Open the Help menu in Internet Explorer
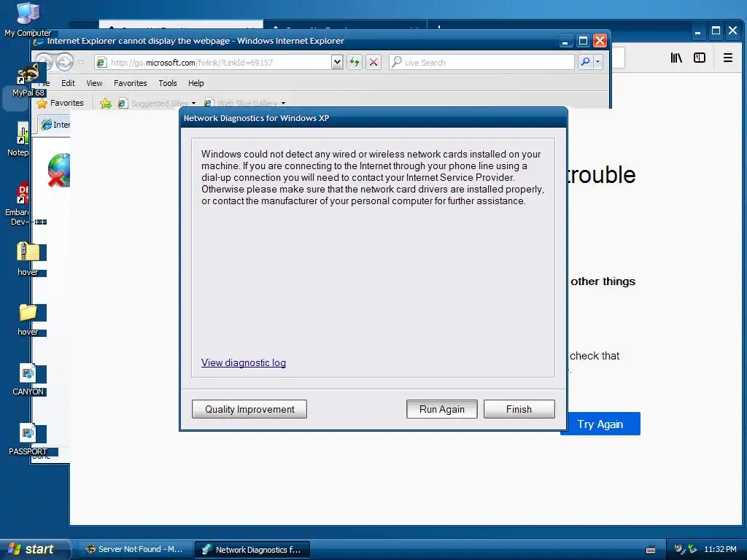The height and width of the screenshot is (560, 747). (196, 83)
